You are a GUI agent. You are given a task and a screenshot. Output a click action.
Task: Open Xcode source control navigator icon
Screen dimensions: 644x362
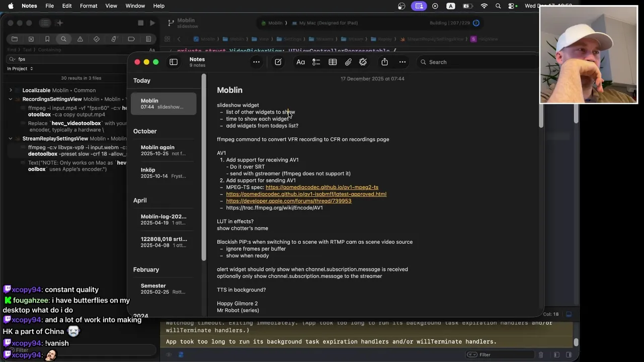pyautogui.click(x=31, y=39)
